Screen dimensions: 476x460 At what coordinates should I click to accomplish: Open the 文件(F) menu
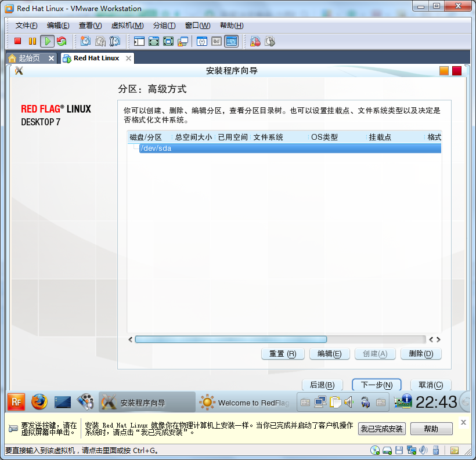[x=26, y=26]
